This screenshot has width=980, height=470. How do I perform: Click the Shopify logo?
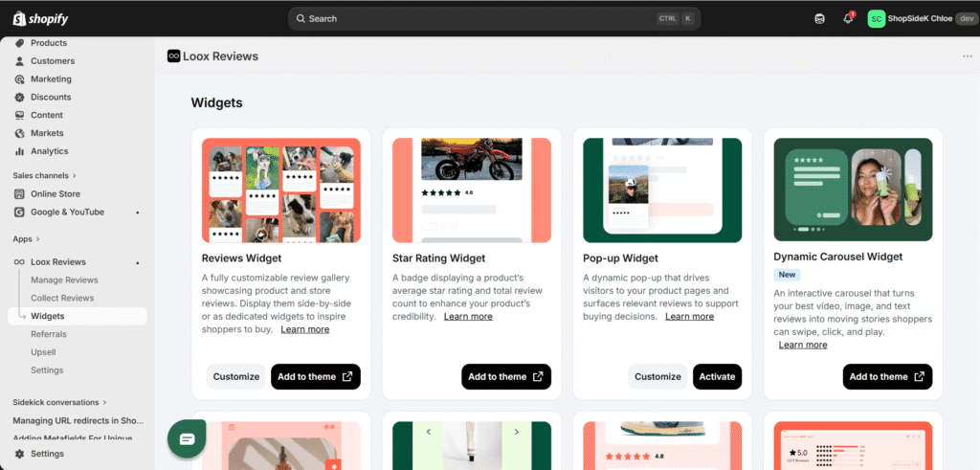point(40,19)
